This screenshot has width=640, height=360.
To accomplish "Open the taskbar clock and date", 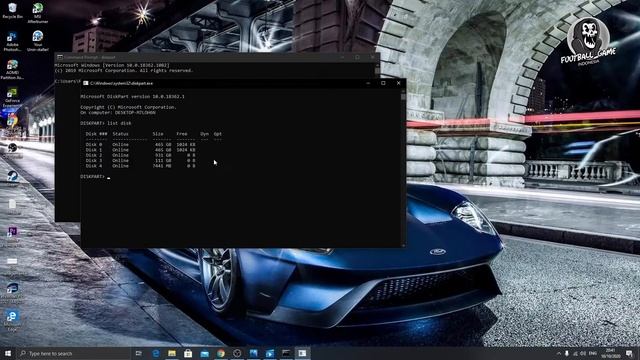I will (611, 353).
